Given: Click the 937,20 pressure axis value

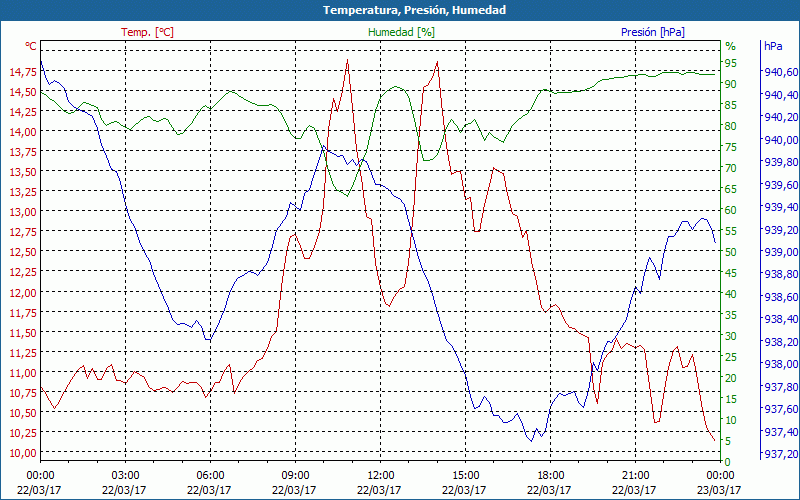Looking at the screenshot, I should click(x=781, y=454).
